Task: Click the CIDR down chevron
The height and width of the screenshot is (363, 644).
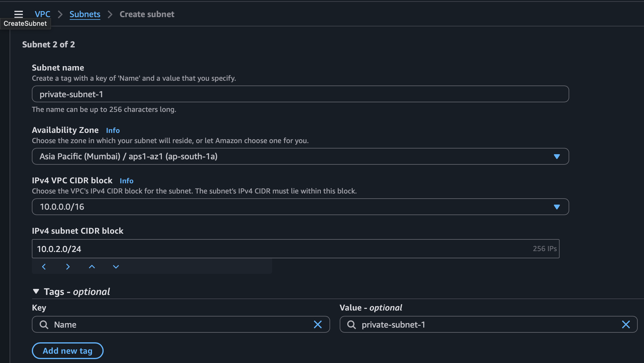Action: coord(116,267)
